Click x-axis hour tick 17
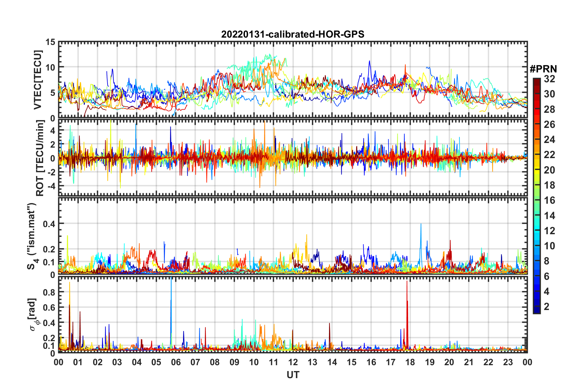The height and width of the screenshot is (392, 586). click(x=391, y=362)
